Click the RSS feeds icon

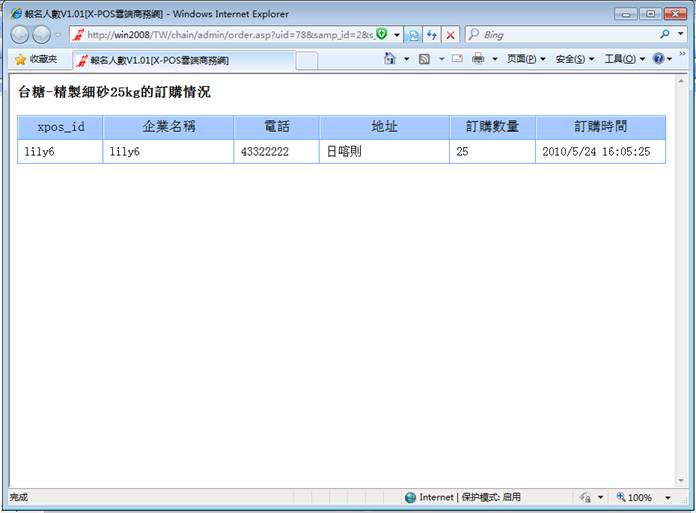point(424,60)
